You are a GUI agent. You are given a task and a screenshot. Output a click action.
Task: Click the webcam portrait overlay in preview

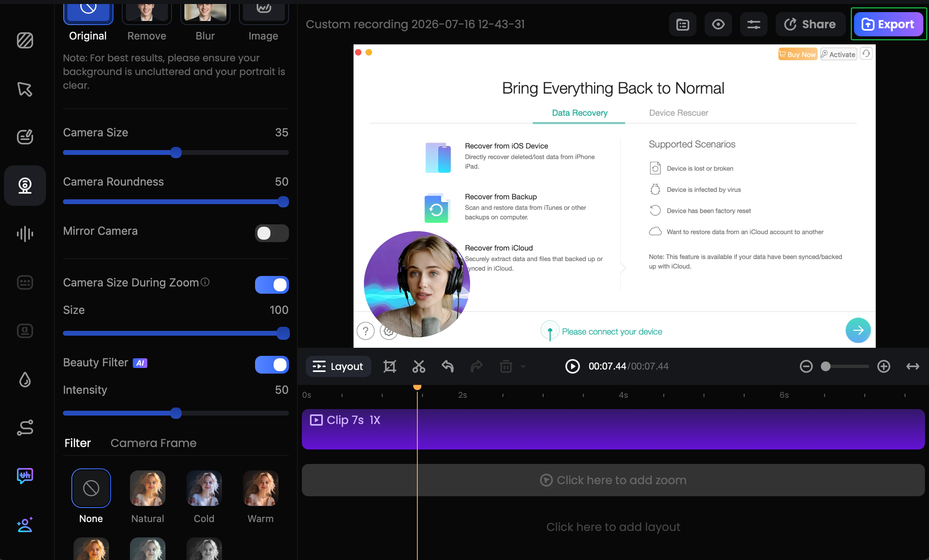tap(417, 284)
